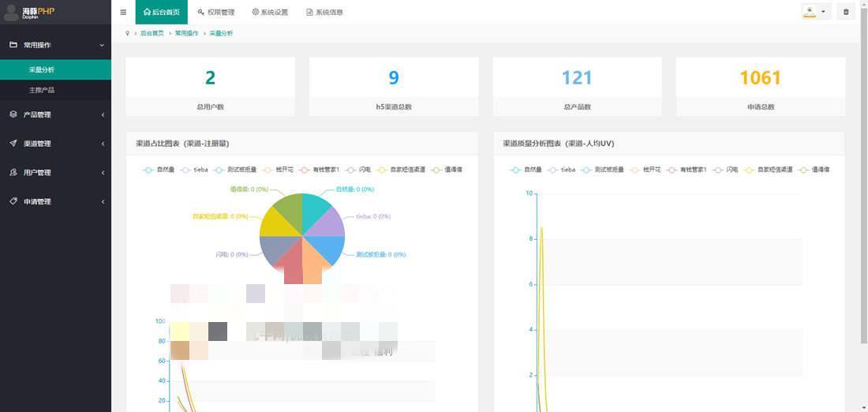Click the purple tieba pie slice
Screen dimensions: 868x412
click(x=331, y=223)
